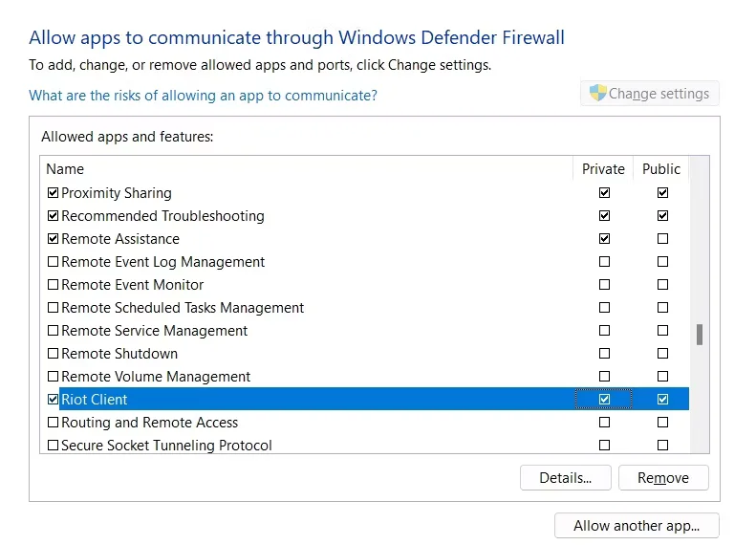
Task: Enable Secure Socket Tunneling Protocol checkbox
Action: tap(53, 446)
